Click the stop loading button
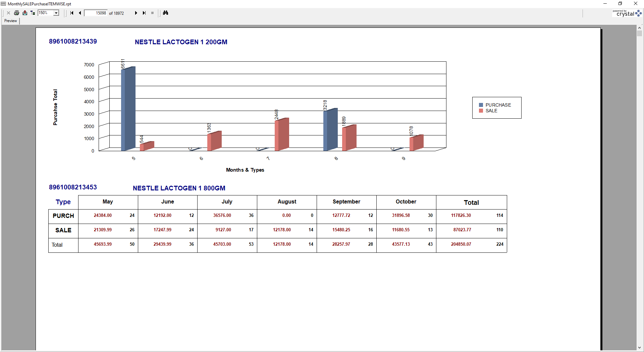Screen dimensions: 644x352 coord(152,13)
